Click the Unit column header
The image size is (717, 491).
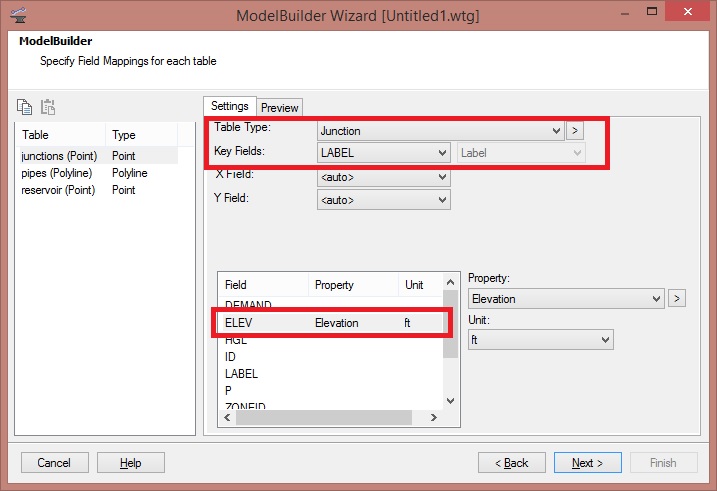click(421, 285)
